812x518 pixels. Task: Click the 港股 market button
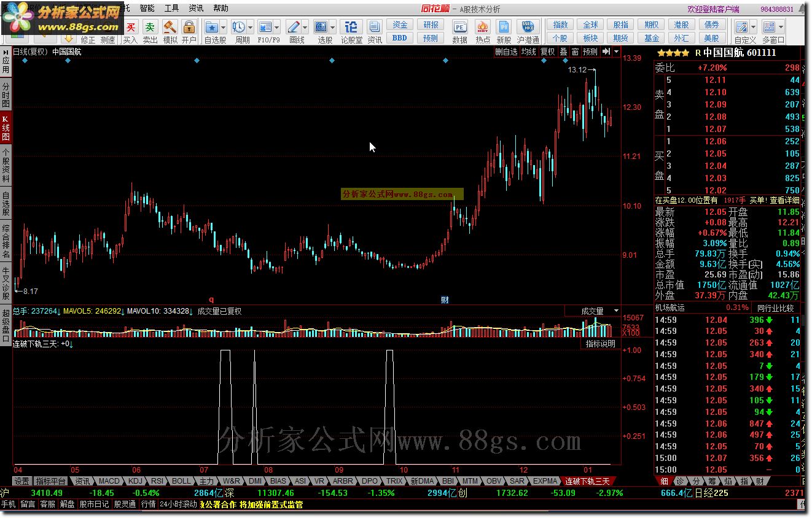[x=681, y=25]
